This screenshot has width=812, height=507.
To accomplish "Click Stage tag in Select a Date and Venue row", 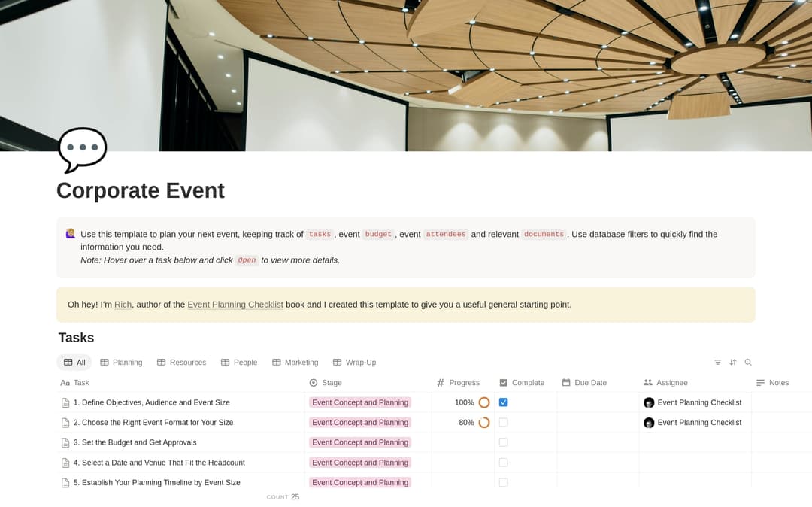I will 360,463.
